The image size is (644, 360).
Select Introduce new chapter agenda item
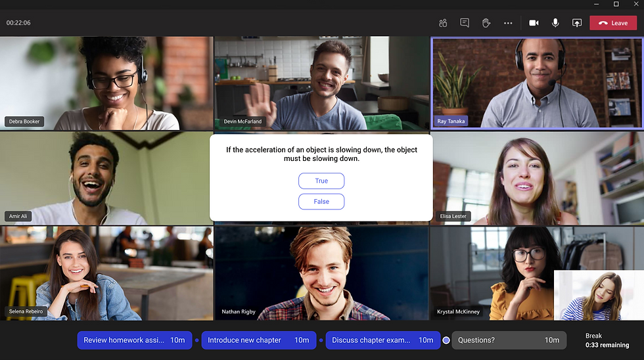[x=259, y=340]
